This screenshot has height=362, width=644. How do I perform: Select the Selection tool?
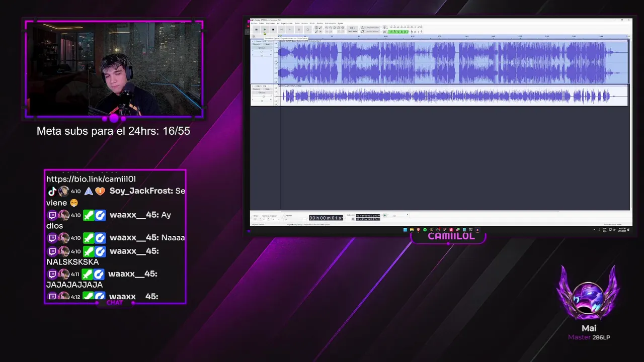[x=316, y=28]
